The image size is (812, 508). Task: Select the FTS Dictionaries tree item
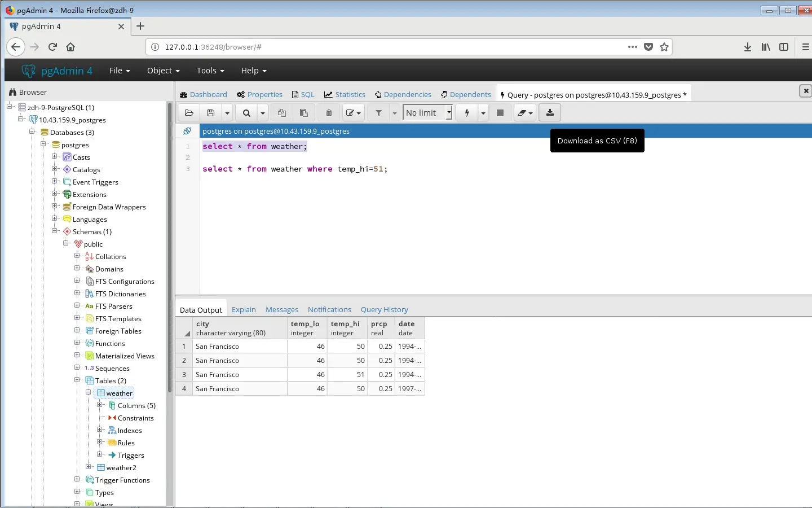(120, 294)
